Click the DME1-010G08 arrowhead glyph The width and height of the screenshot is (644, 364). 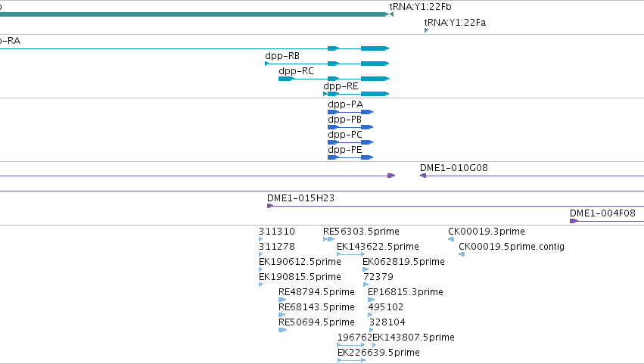point(423,176)
